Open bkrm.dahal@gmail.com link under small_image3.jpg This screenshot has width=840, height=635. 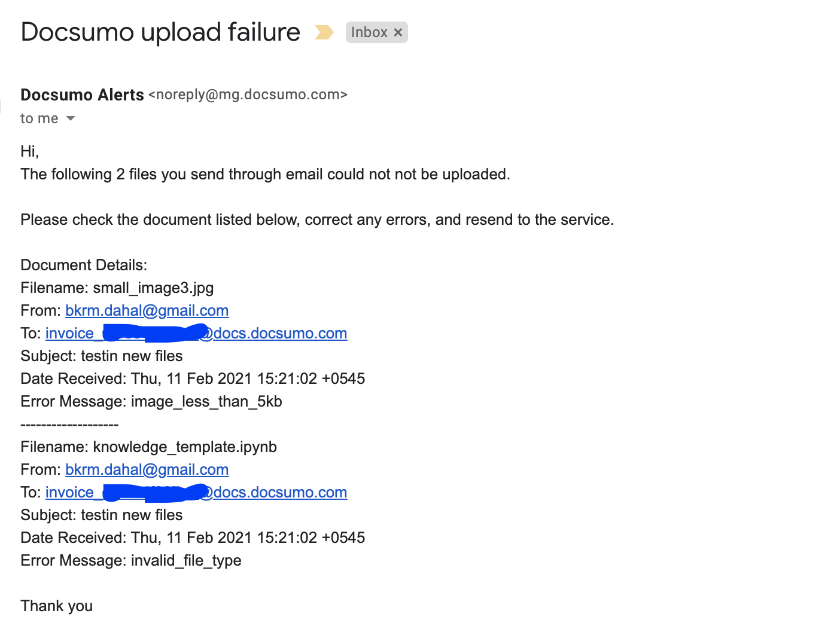[x=147, y=310]
